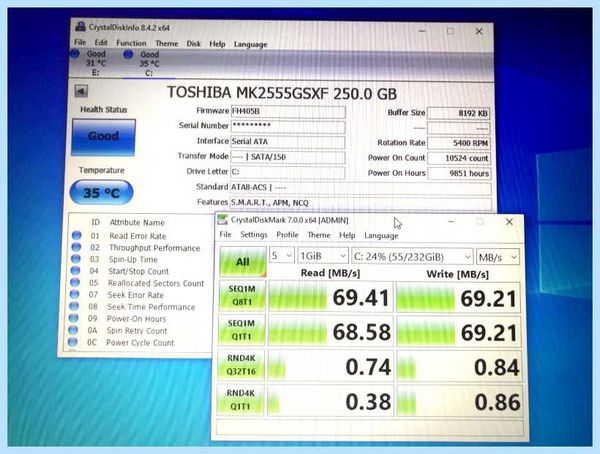
Task: Open Language menu in CrystalDiskMark
Action: (x=381, y=236)
